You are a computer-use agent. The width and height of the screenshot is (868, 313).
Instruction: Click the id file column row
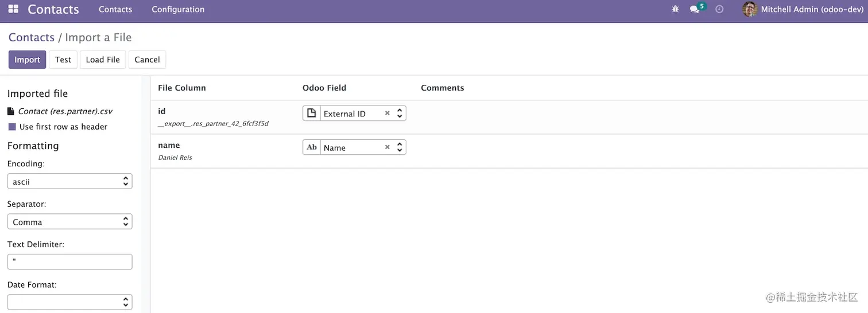click(x=509, y=118)
